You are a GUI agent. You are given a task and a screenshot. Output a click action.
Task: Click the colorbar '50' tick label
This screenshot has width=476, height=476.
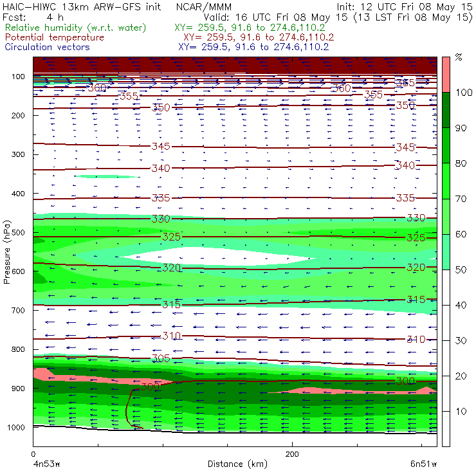click(x=461, y=270)
